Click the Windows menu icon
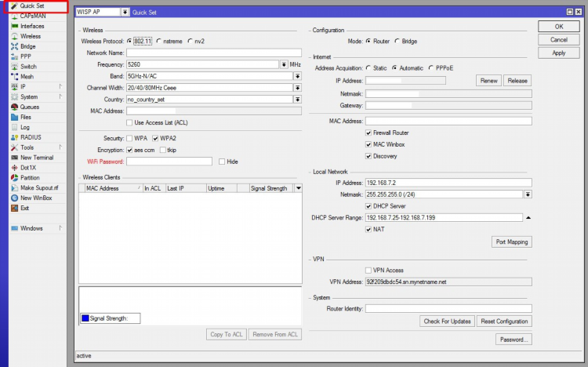Image resolution: width=588 pixels, height=367 pixels. click(x=14, y=228)
